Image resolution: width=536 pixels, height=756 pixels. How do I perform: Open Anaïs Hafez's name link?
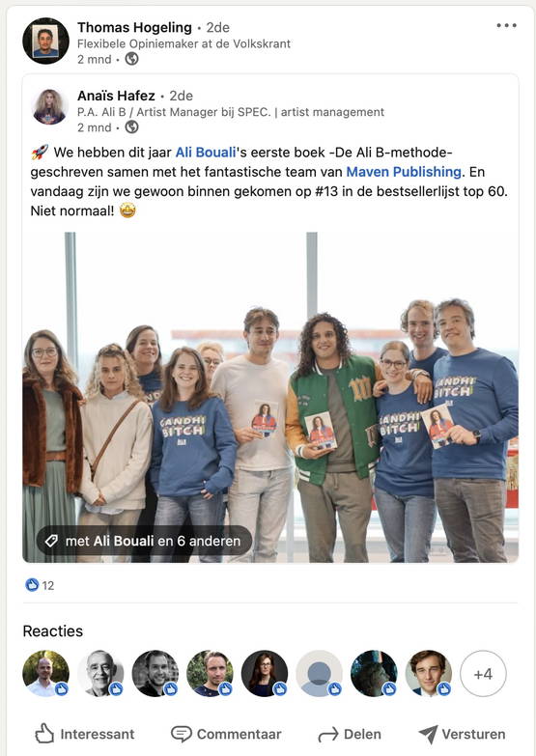116,96
